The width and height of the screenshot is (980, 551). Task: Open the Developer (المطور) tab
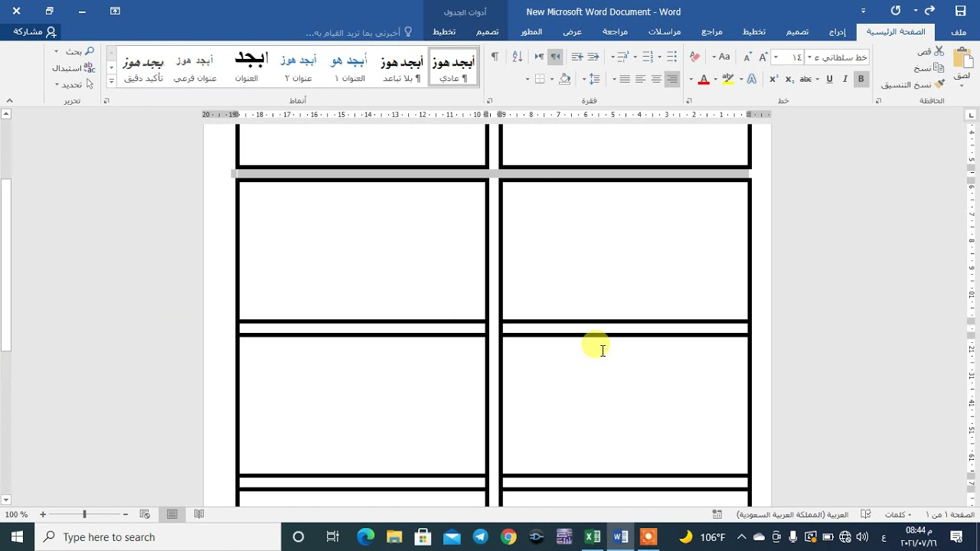coord(531,31)
